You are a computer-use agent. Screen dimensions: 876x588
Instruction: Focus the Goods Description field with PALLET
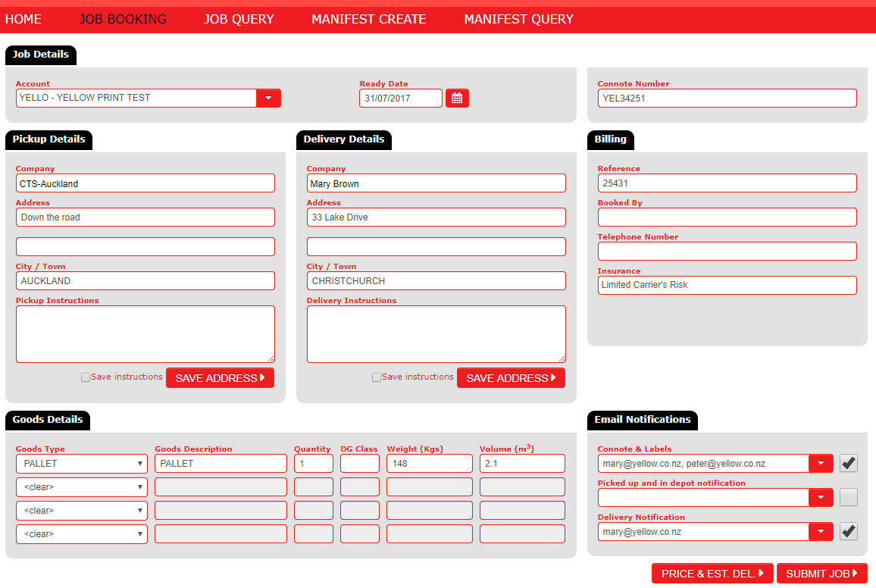point(221,464)
